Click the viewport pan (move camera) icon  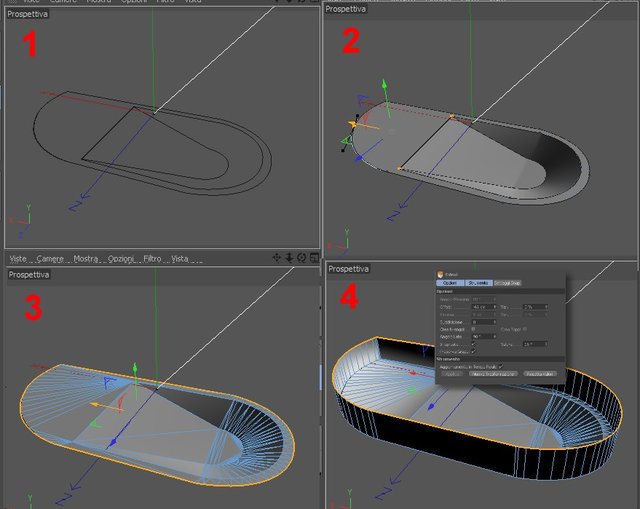click(x=277, y=258)
